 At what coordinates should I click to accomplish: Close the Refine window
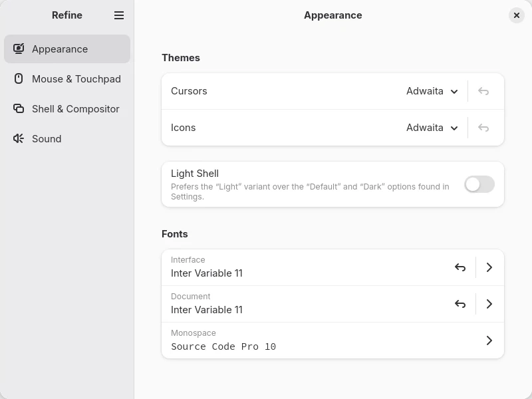pyautogui.click(x=517, y=15)
